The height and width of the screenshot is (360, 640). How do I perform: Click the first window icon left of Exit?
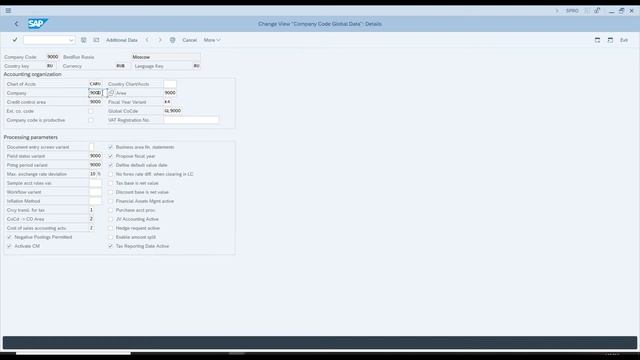click(x=597, y=40)
